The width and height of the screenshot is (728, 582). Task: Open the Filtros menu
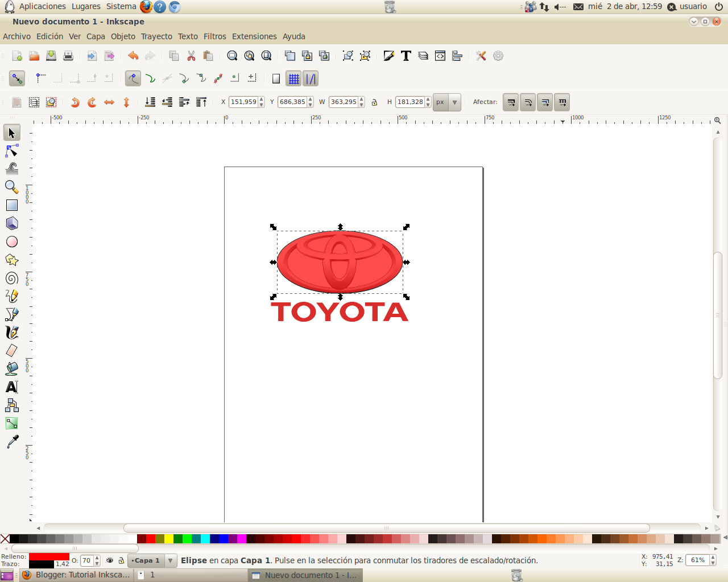tap(215, 36)
